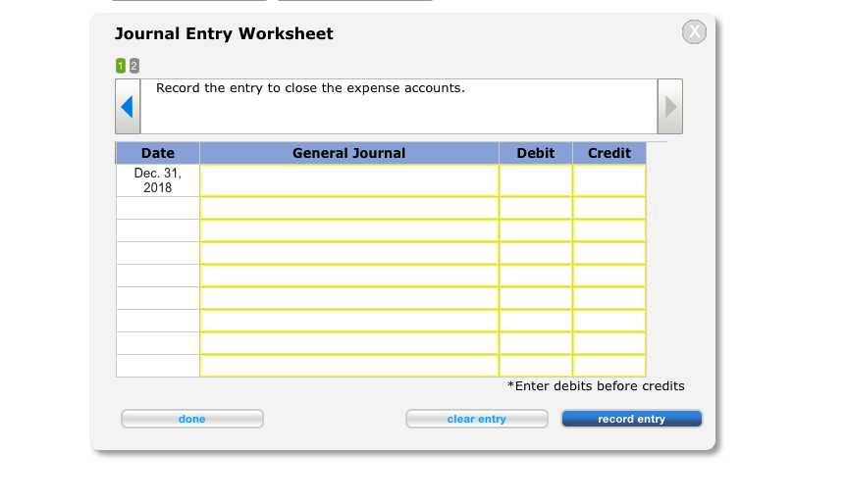Select Credit field in last row
846x504 pixels.
coord(609,366)
